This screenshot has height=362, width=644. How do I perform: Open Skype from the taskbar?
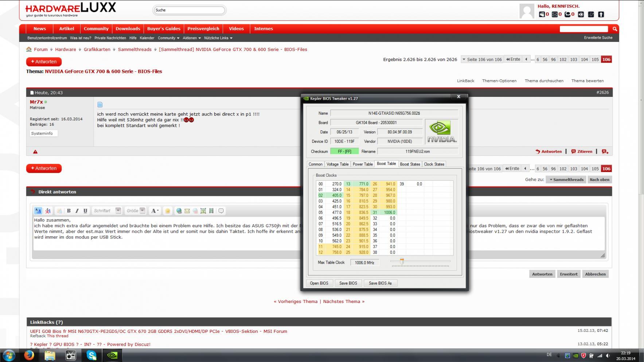pyautogui.click(x=91, y=355)
